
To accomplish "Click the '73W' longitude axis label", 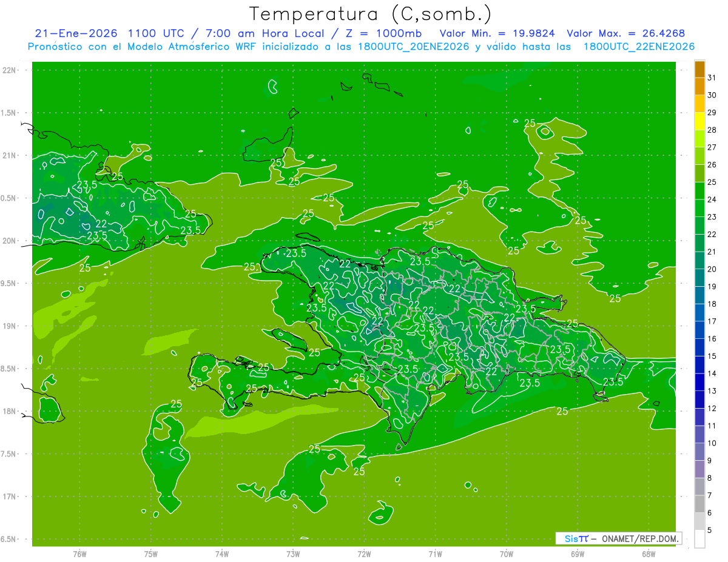I will click(293, 554).
